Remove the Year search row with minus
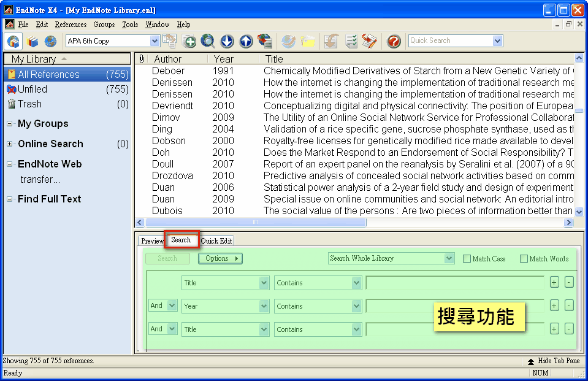The image size is (588, 381). [569, 306]
